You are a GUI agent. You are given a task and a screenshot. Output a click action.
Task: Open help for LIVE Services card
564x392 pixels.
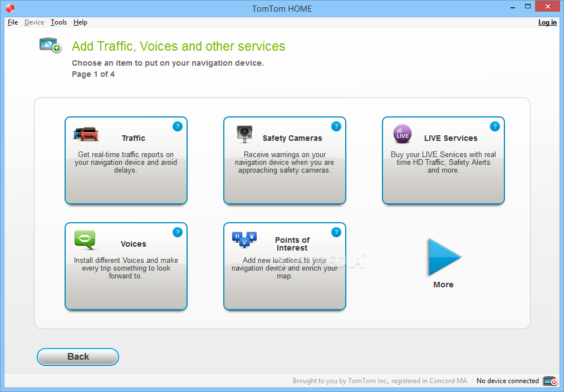tap(494, 126)
